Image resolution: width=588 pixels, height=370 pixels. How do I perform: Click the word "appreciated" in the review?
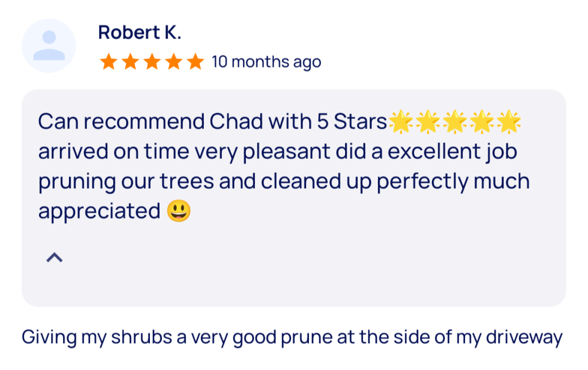99,212
